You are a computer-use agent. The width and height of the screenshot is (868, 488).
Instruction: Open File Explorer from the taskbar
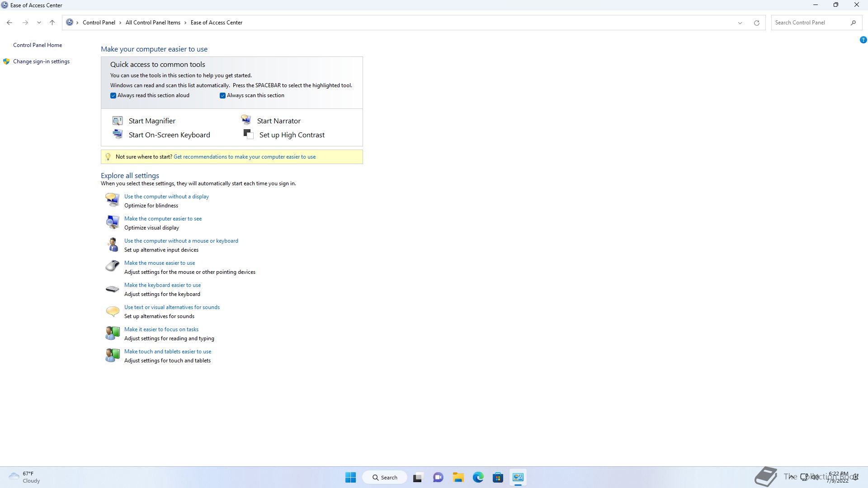pyautogui.click(x=458, y=477)
